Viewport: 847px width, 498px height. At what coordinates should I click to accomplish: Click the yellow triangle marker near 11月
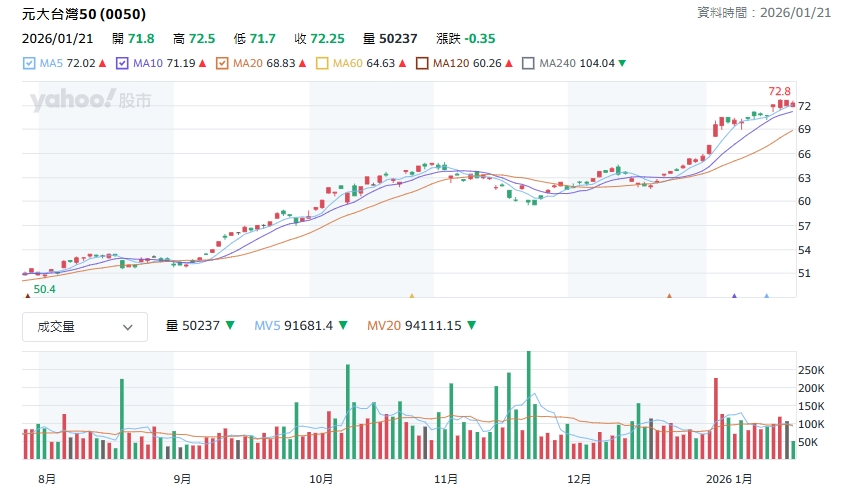pos(411,296)
